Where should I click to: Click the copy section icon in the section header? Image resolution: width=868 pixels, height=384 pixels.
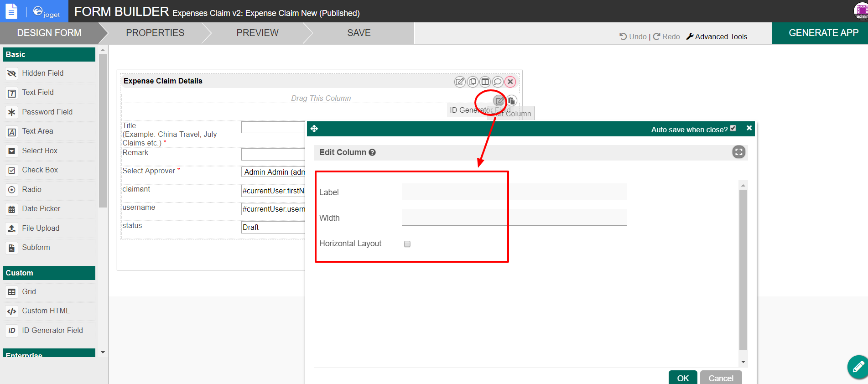pyautogui.click(x=473, y=82)
